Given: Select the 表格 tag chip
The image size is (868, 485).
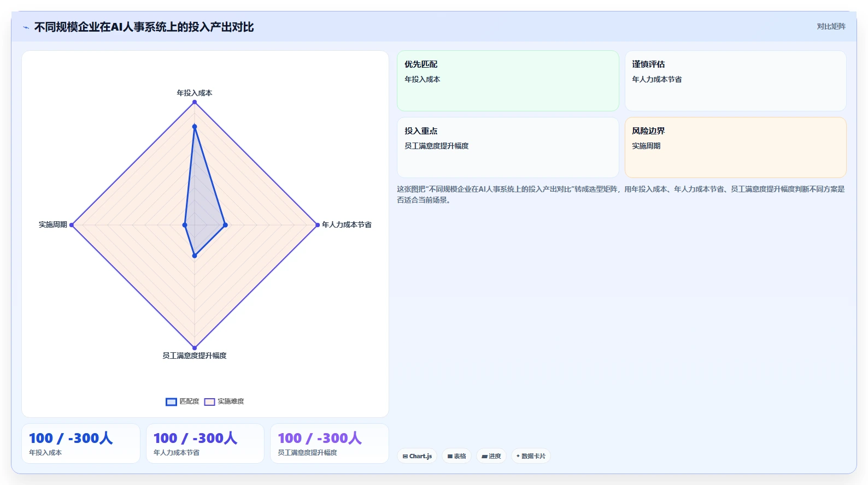Looking at the screenshot, I should [x=456, y=456].
